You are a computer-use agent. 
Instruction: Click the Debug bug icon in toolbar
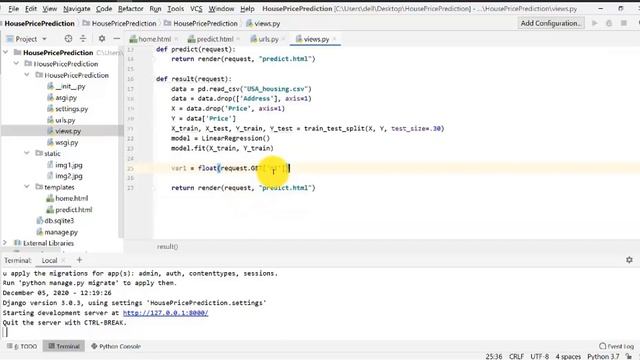coord(609,23)
